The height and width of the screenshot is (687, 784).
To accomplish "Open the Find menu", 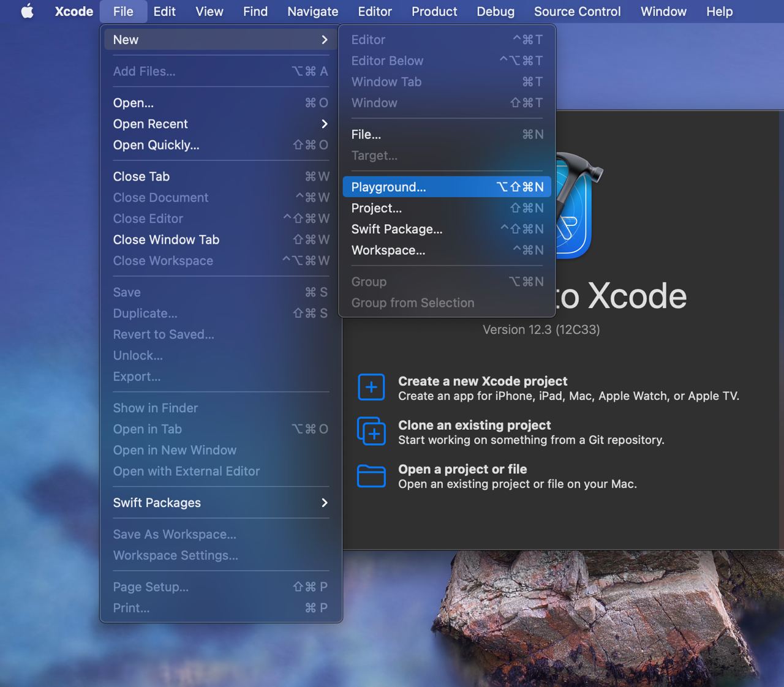I will 255,12.
